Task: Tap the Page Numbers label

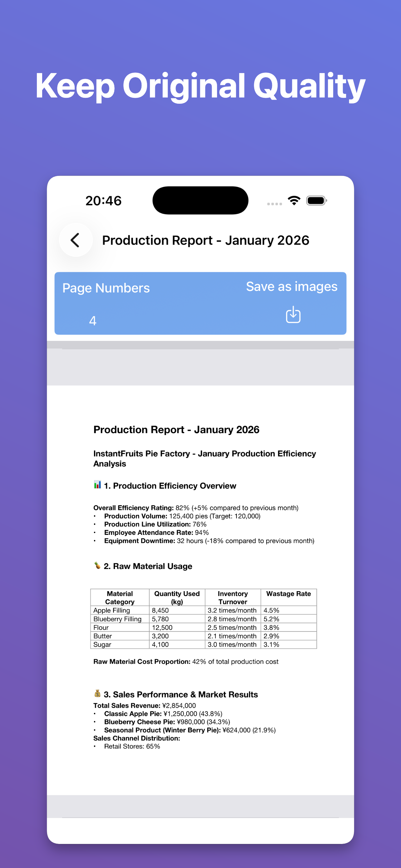Action: pos(106,288)
